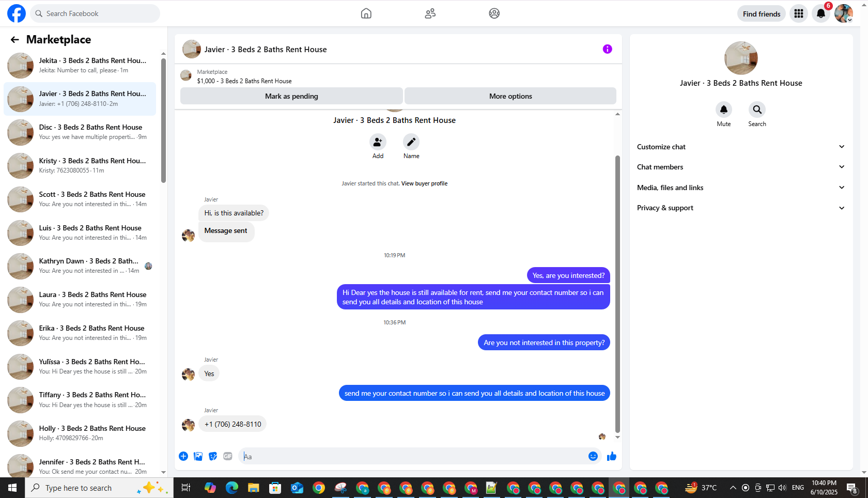Viewport: 868px width, 498px height.
Task: Open Holly conversation
Action: click(x=80, y=433)
